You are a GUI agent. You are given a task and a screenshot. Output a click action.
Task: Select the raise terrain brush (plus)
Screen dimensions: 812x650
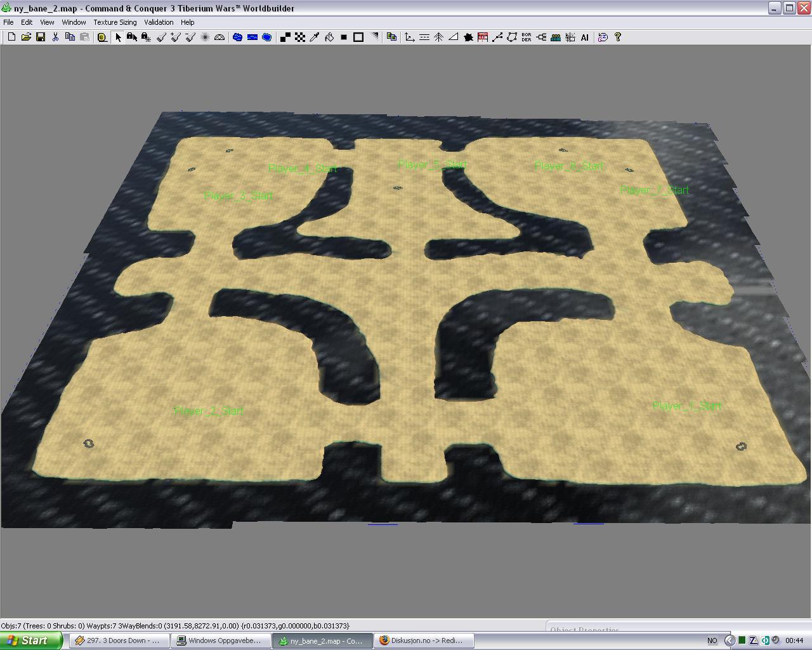click(x=176, y=37)
